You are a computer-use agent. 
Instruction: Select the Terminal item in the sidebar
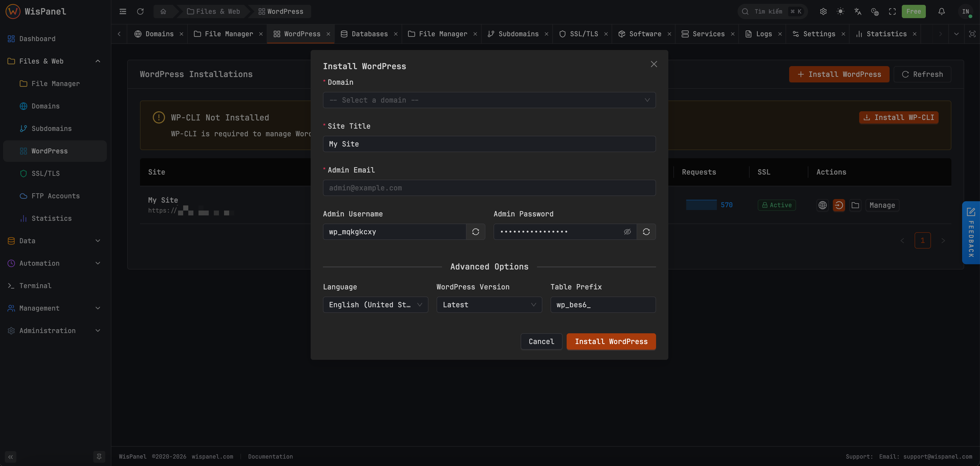click(x=35, y=286)
